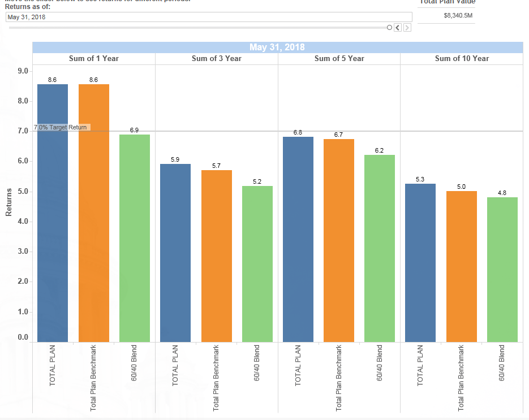Click the Sum of 3 Year column header
Image resolution: width=529 pixels, height=420 pixels.
pos(217,59)
